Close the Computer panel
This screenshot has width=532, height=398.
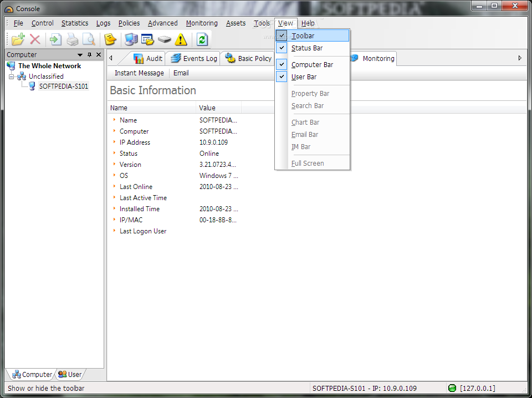(x=99, y=55)
